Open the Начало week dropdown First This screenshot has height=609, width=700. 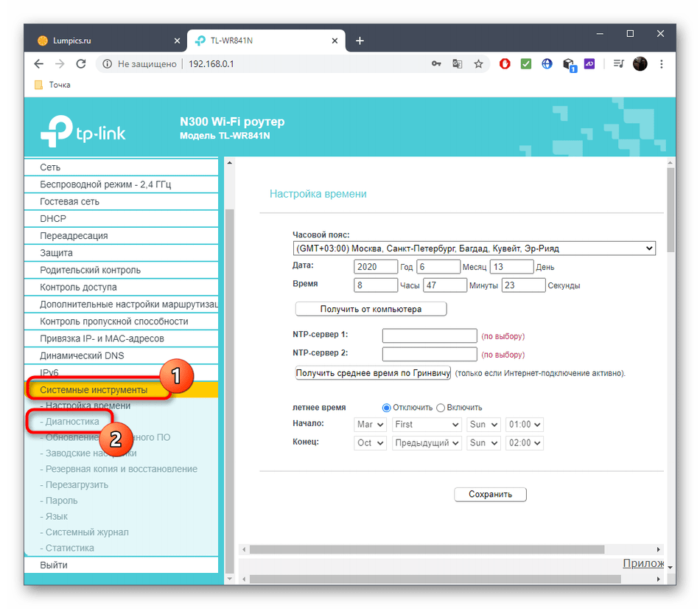point(427,425)
